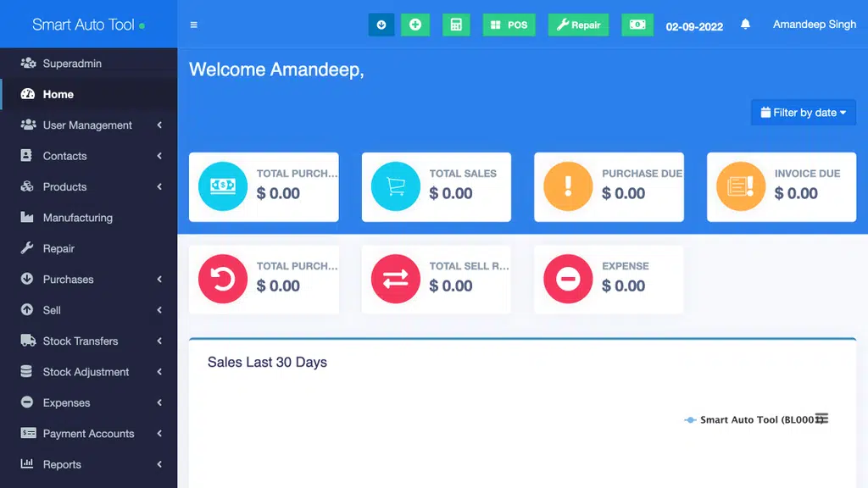This screenshot has height=488, width=868.
Task: Click the green plus add button
Action: [x=415, y=25]
